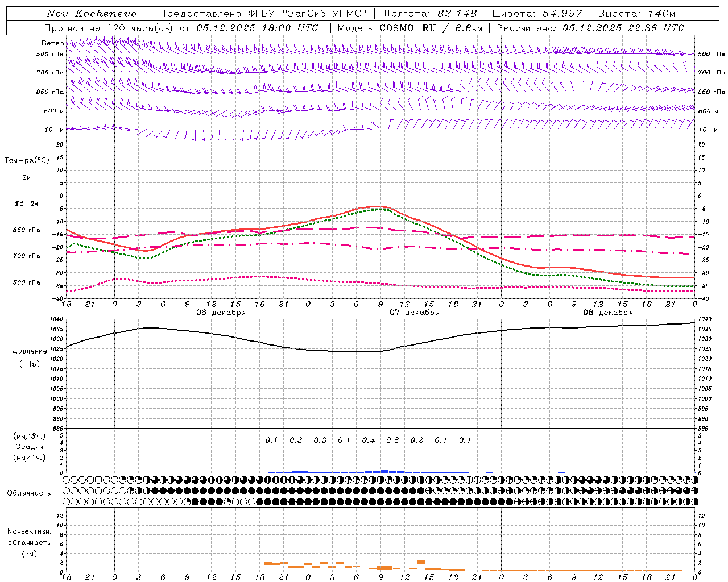Viewport: 728px width, 582px height.
Task: Select forecast start '05.12.2025 18:00 UTC'
Action: [x=257, y=28]
